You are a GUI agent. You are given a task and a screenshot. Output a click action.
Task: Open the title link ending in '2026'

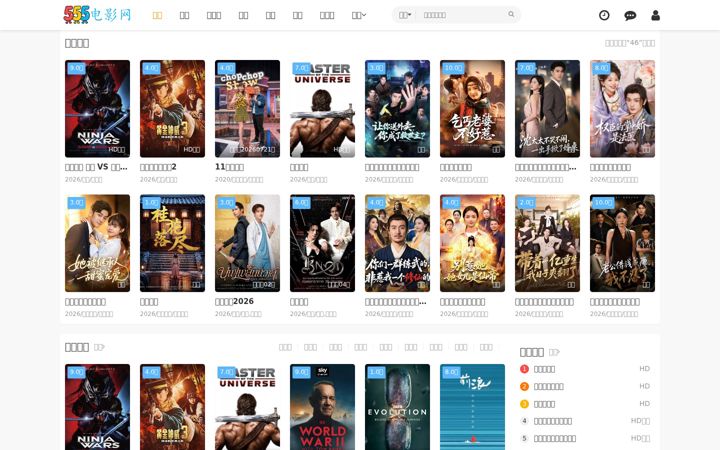[x=234, y=302]
